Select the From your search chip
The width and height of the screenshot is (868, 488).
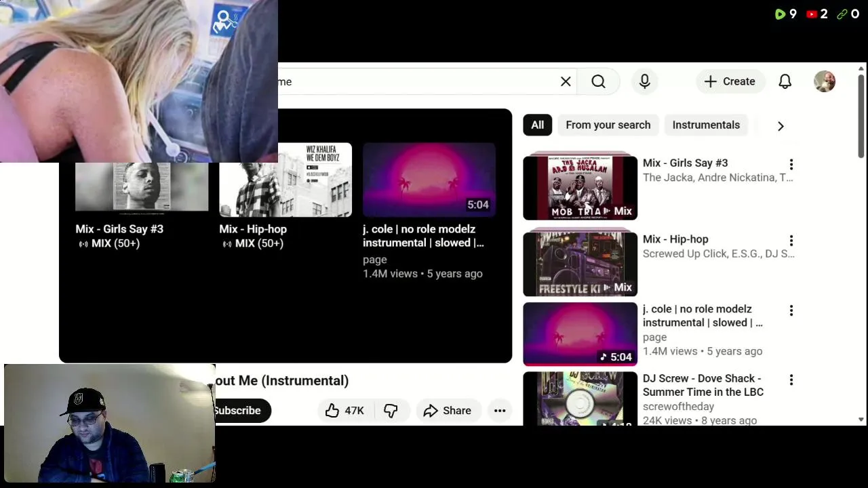[x=608, y=125]
